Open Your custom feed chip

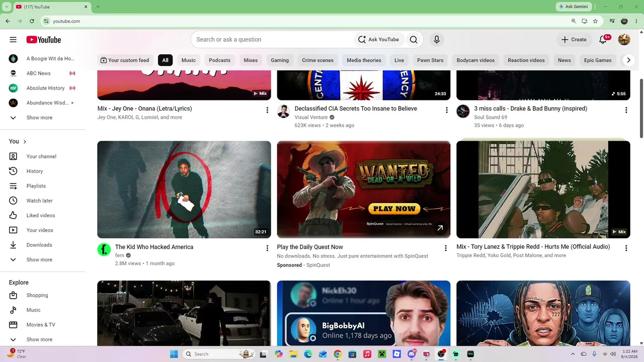tap(125, 60)
